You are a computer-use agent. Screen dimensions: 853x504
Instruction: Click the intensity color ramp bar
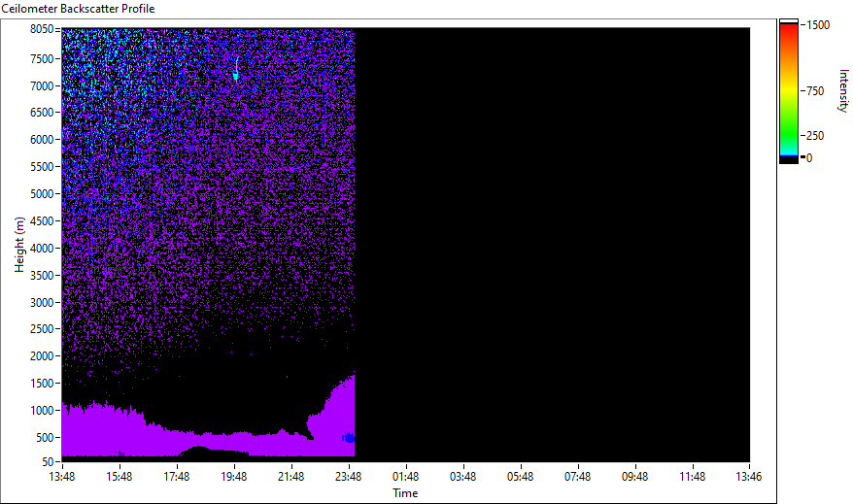coord(788,91)
